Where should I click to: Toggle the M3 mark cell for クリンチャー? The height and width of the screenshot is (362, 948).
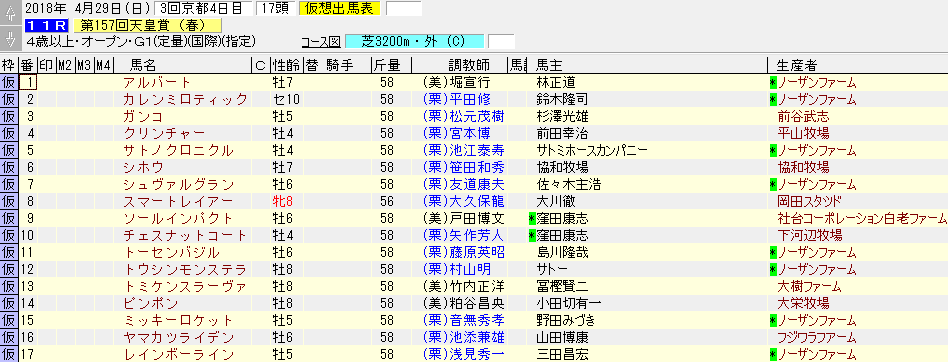(x=85, y=134)
